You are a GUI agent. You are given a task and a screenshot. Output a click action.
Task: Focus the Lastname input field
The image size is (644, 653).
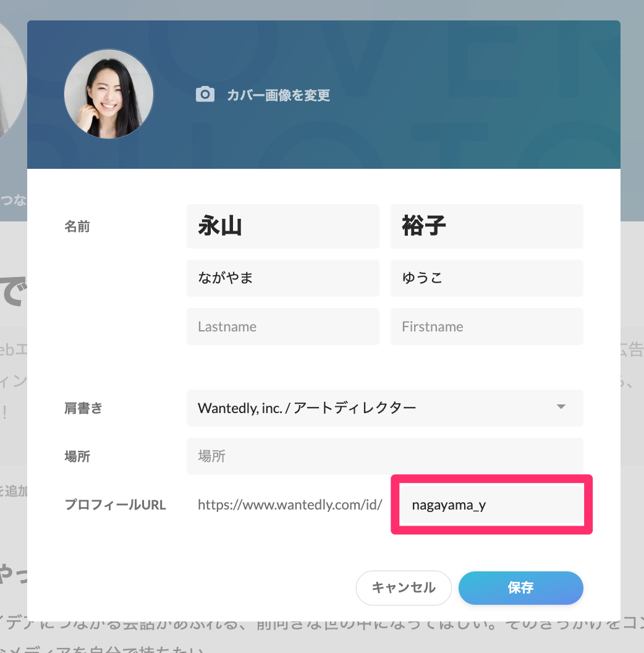282,326
